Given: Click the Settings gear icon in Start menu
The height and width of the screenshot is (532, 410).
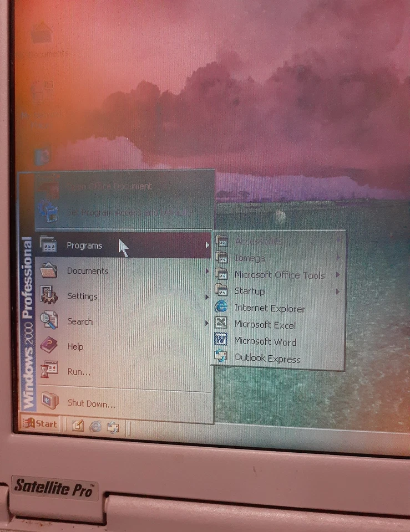Looking at the screenshot, I should [49, 295].
